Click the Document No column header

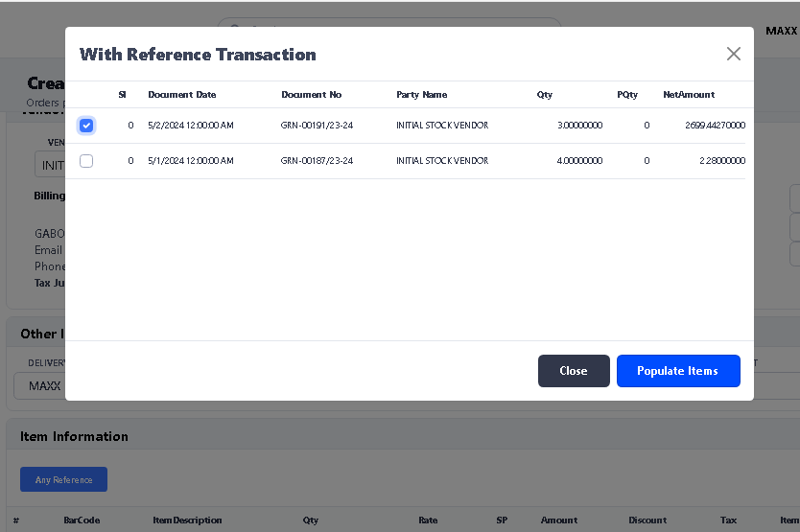click(311, 95)
